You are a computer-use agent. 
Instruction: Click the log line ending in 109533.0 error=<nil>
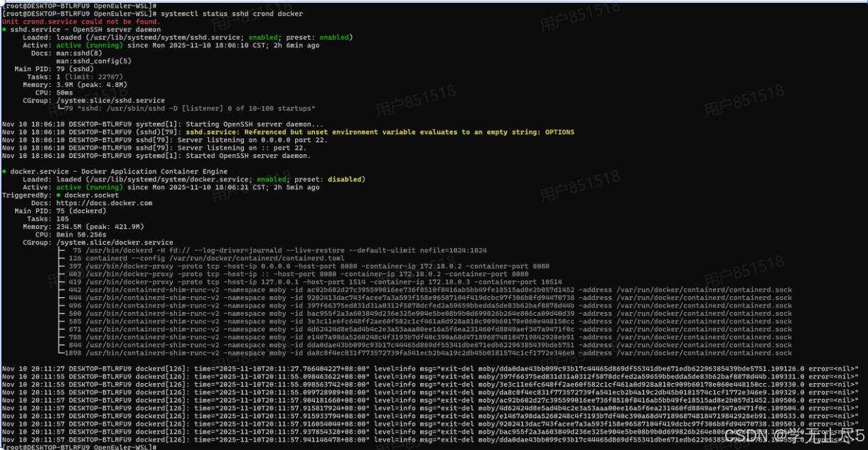coord(430,416)
